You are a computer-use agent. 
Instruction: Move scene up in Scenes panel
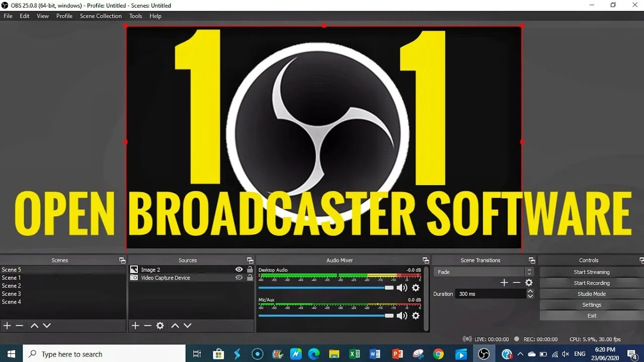(x=34, y=326)
